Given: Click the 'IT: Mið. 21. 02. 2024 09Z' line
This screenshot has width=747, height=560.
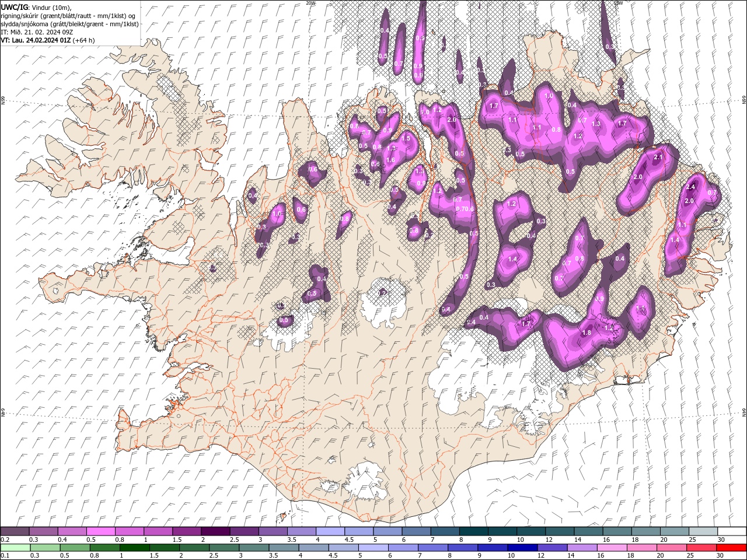Looking at the screenshot, I should point(36,32).
